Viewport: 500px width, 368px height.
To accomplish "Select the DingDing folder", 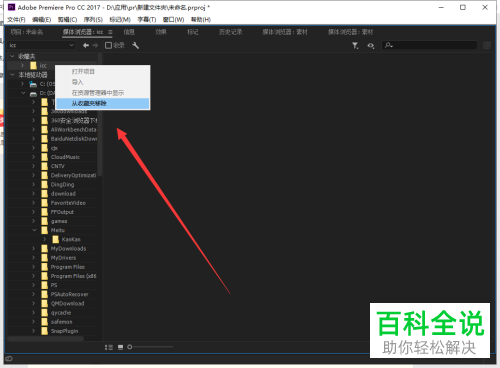I will tap(62, 184).
